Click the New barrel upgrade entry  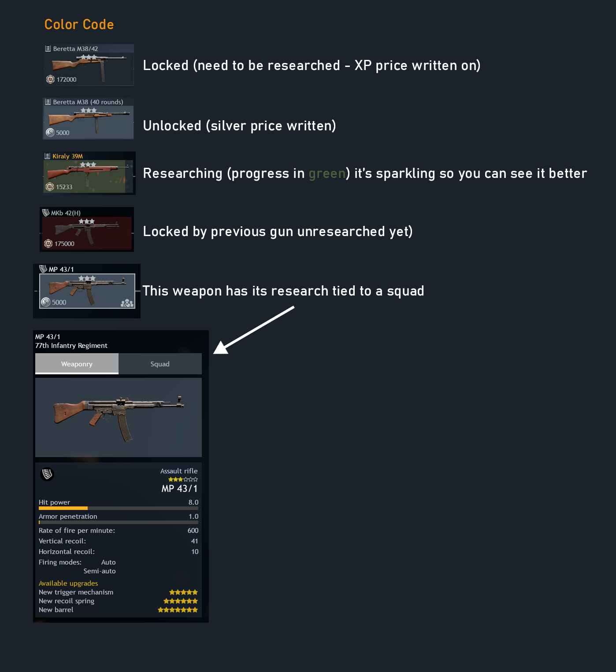[x=119, y=610]
